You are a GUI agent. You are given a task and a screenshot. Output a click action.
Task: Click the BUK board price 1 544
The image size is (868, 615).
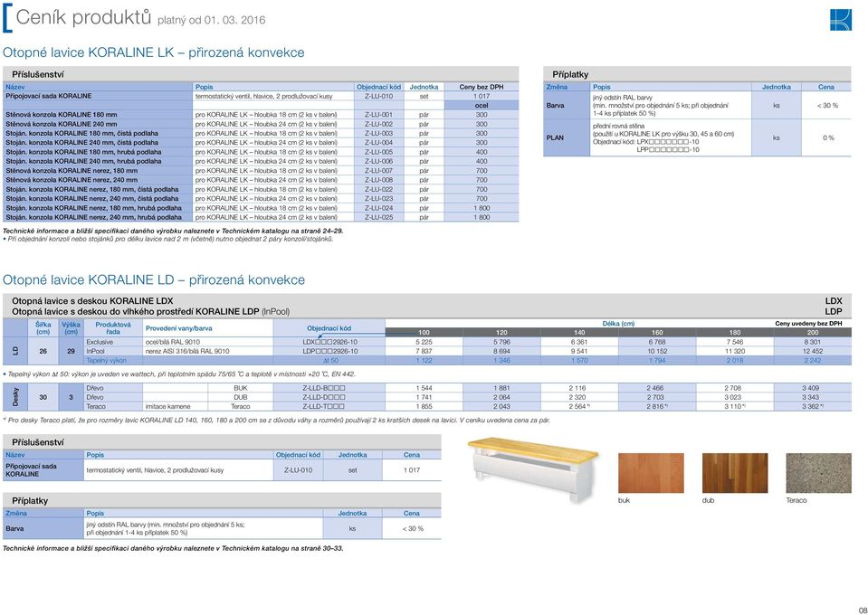[424, 388]
